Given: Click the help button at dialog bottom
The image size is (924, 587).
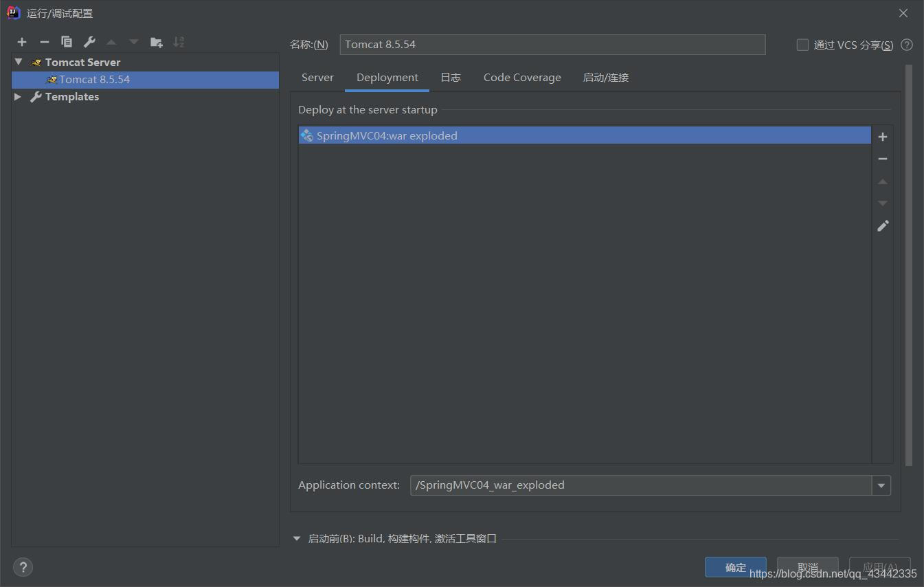Looking at the screenshot, I should click(x=23, y=567).
